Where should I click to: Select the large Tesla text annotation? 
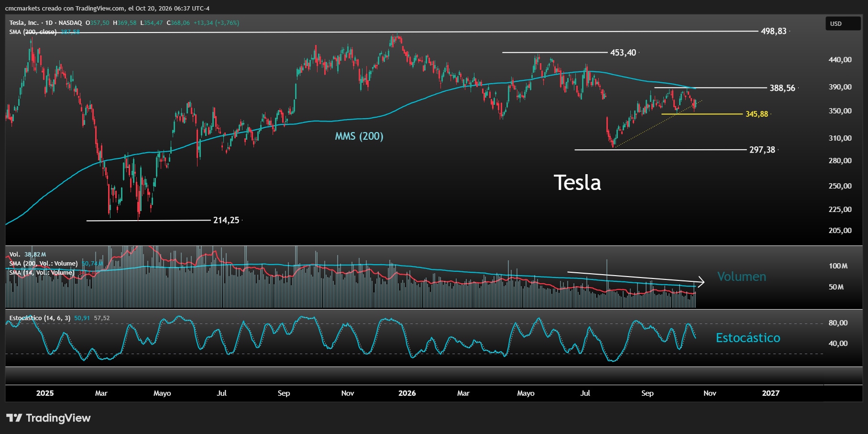577,183
